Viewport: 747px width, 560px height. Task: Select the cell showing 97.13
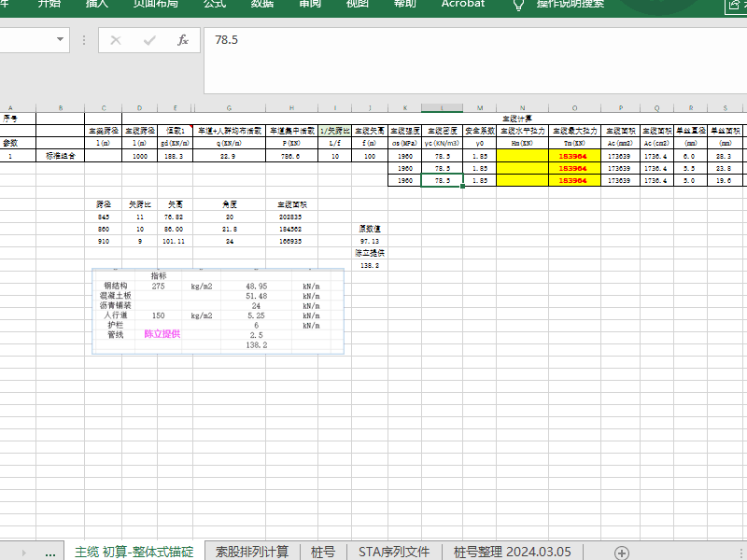pos(370,241)
